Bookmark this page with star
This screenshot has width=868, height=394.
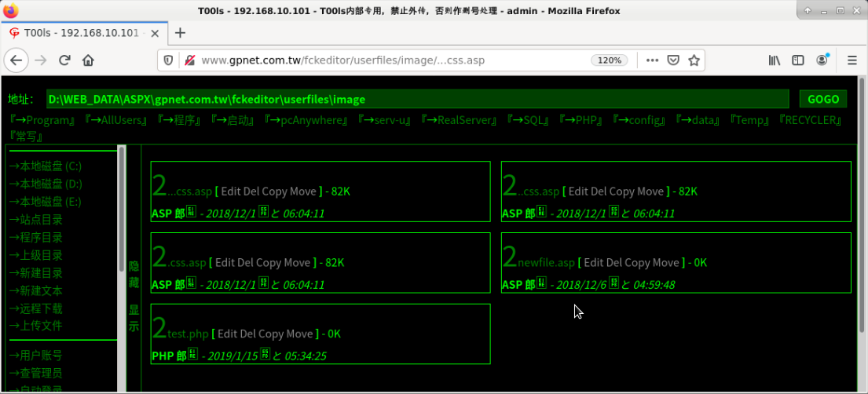click(x=694, y=60)
